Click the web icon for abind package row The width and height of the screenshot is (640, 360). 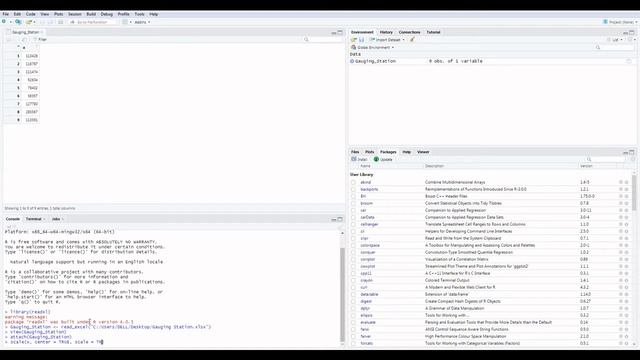621,182
